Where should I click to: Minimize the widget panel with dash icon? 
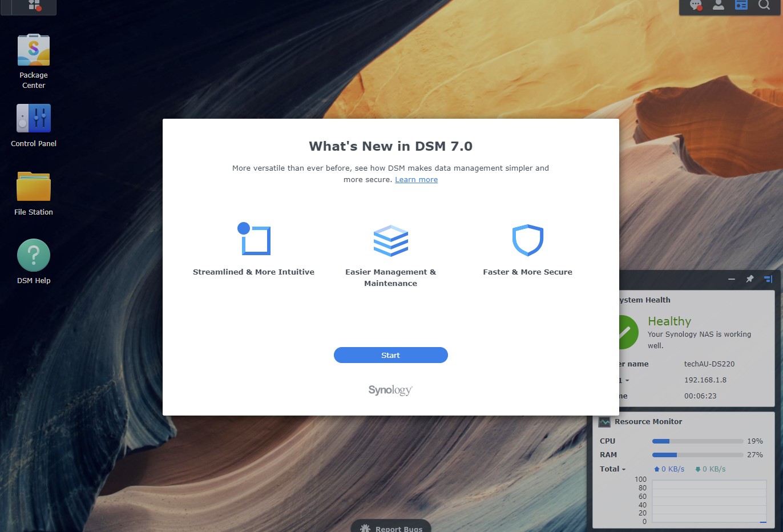tap(732, 279)
